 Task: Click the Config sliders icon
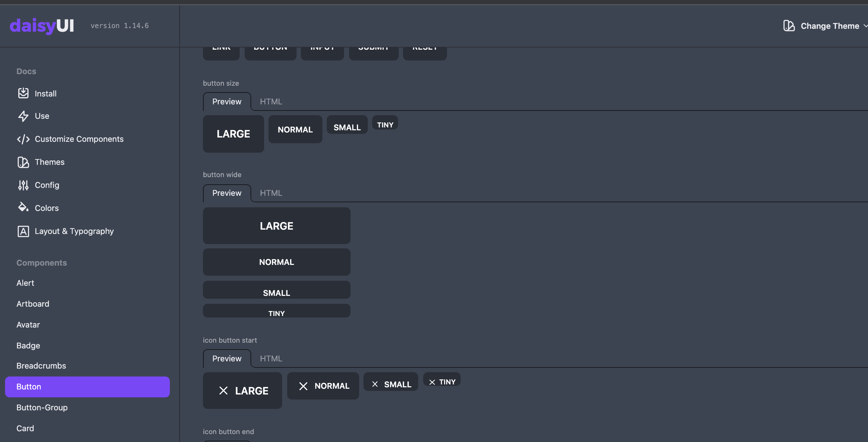(23, 185)
